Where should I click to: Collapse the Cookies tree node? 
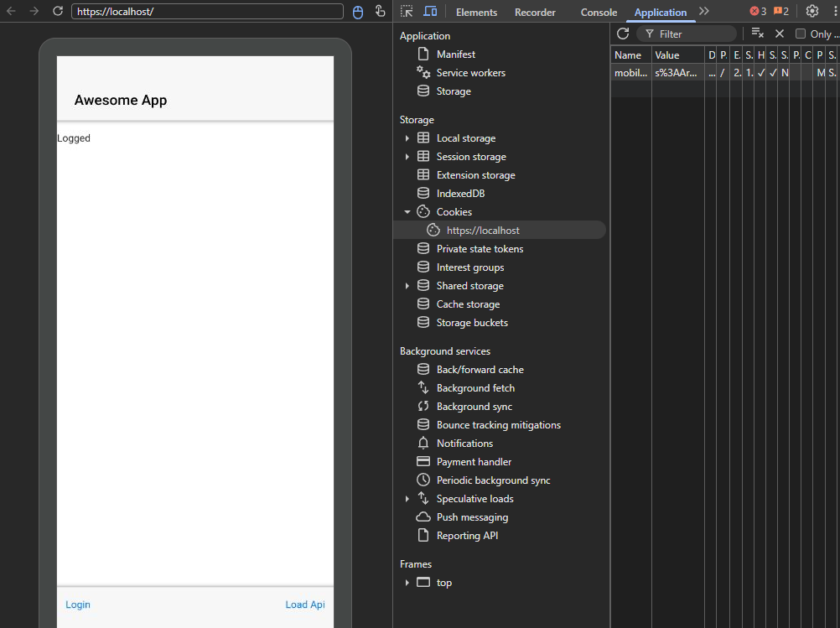click(x=407, y=211)
